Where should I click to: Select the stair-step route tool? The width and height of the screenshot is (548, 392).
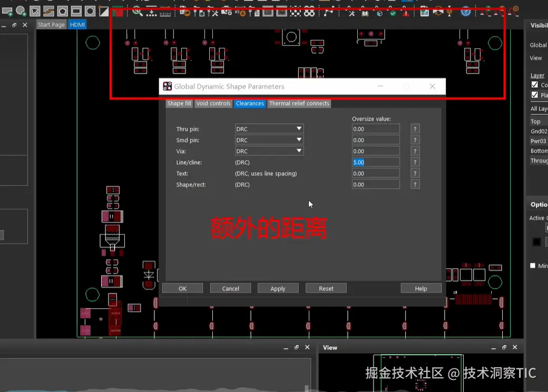48,12
